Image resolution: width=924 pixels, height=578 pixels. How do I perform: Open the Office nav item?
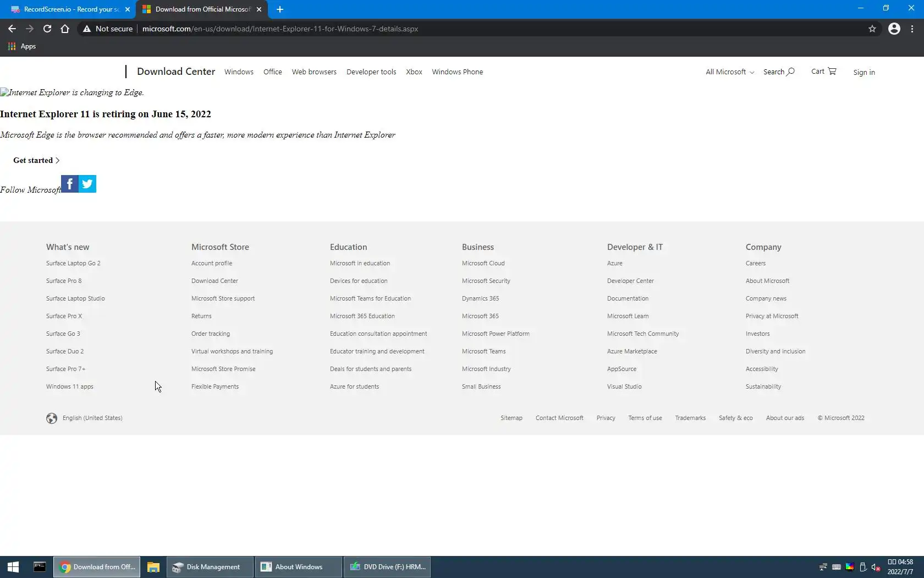coord(273,72)
